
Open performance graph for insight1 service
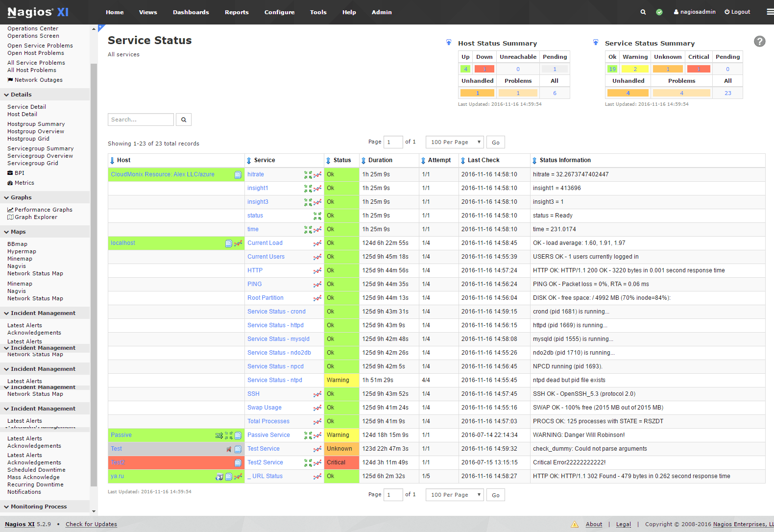[x=318, y=188]
